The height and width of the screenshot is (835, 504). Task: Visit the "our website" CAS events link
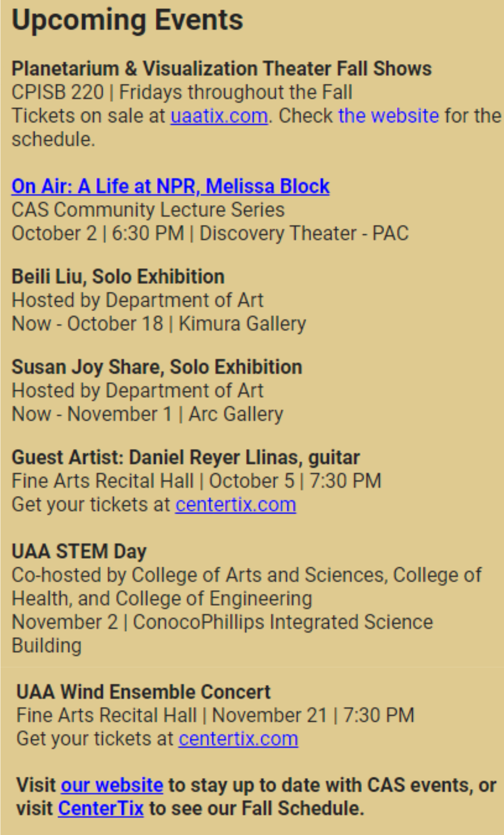(112, 785)
